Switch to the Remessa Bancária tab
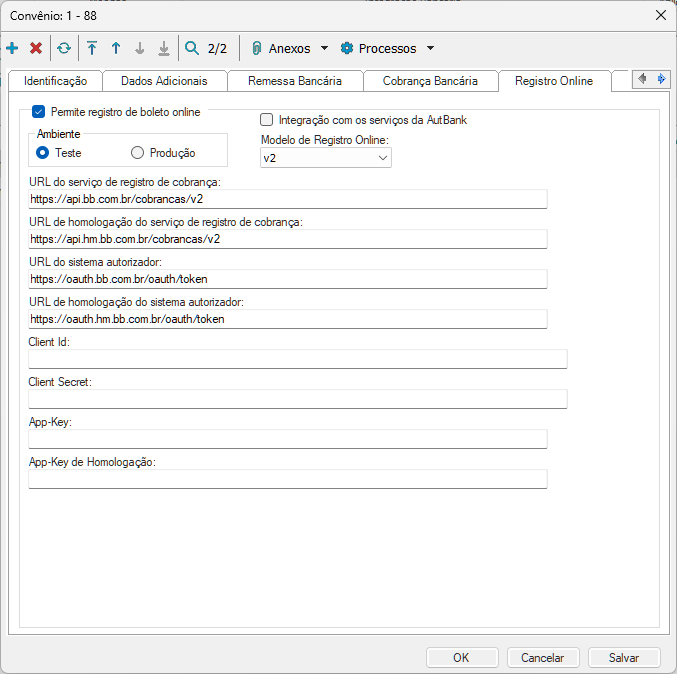This screenshot has width=677, height=674. tap(294, 81)
